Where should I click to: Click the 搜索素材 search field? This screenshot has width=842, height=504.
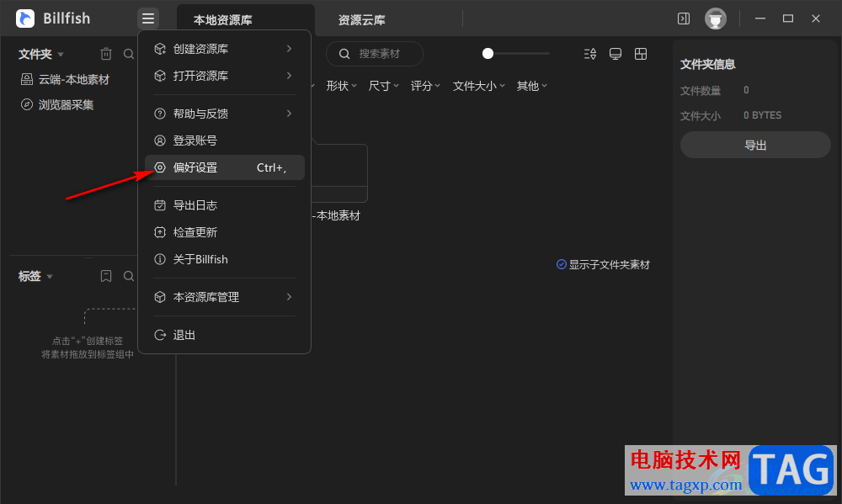375,54
